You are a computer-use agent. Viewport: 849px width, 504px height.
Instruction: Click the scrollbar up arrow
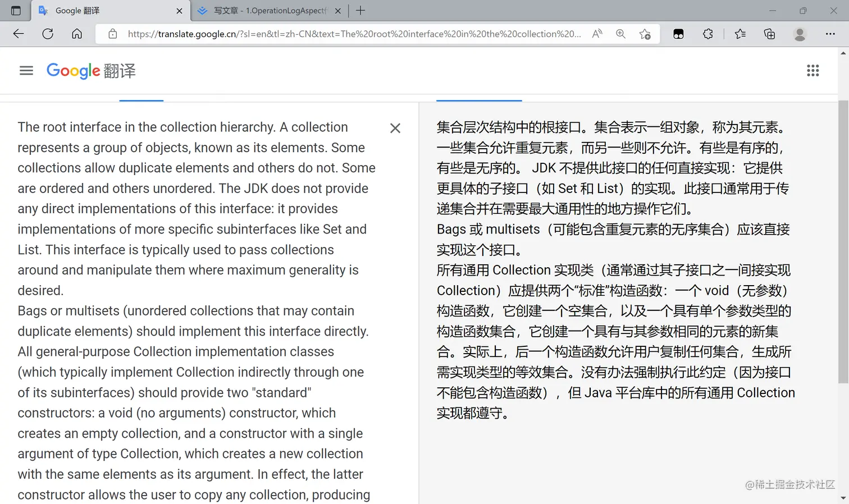pos(843,53)
